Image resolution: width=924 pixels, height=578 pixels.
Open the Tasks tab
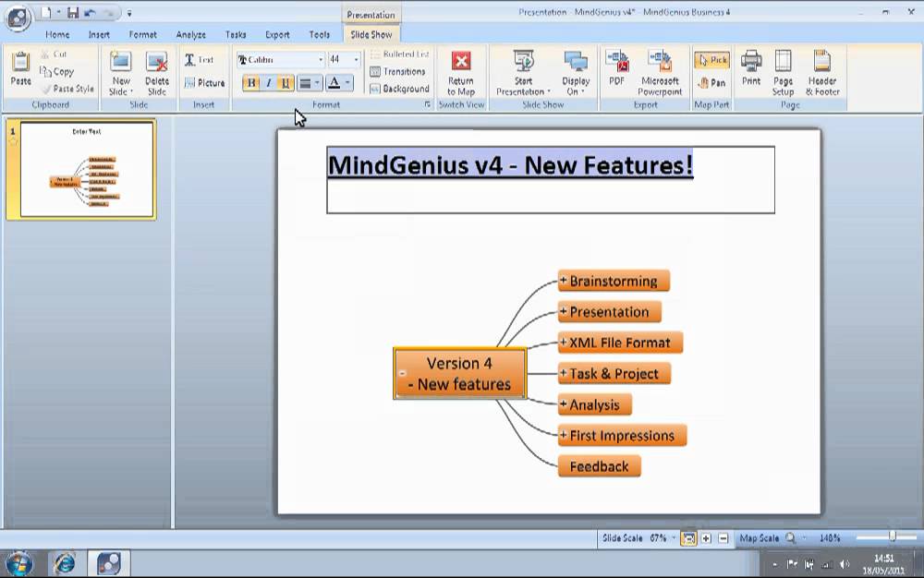pyautogui.click(x=235, y=35)
